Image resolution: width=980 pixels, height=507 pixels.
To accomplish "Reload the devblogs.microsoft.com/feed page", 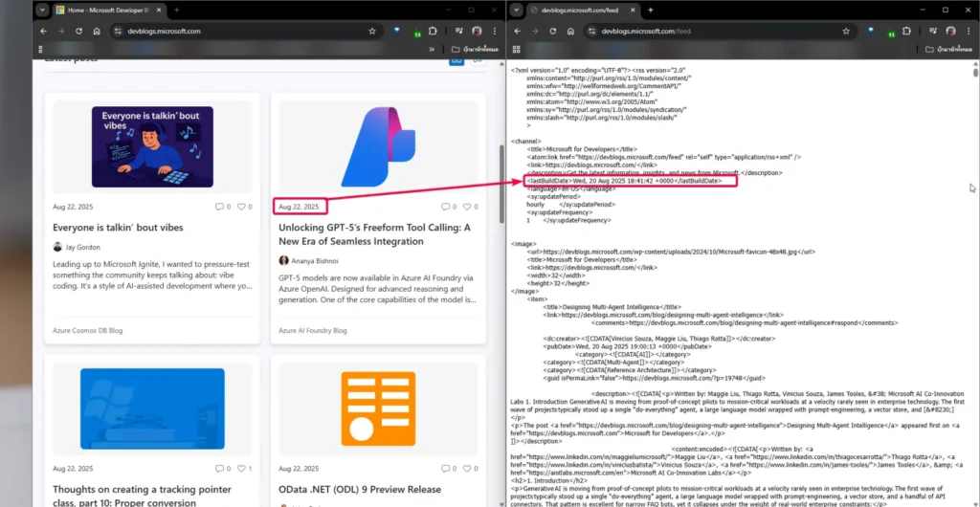I will 552,32.
